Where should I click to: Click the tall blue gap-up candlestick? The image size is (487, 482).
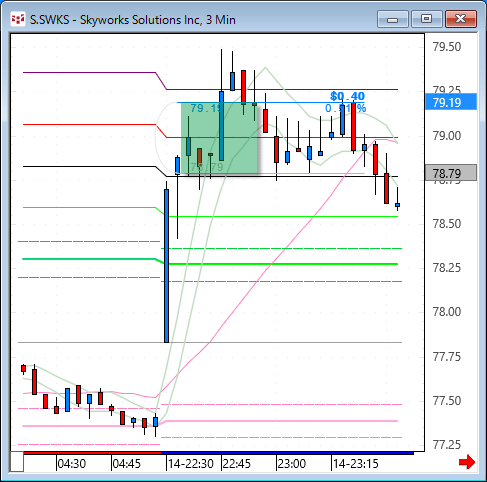click(x=166, y=266)
